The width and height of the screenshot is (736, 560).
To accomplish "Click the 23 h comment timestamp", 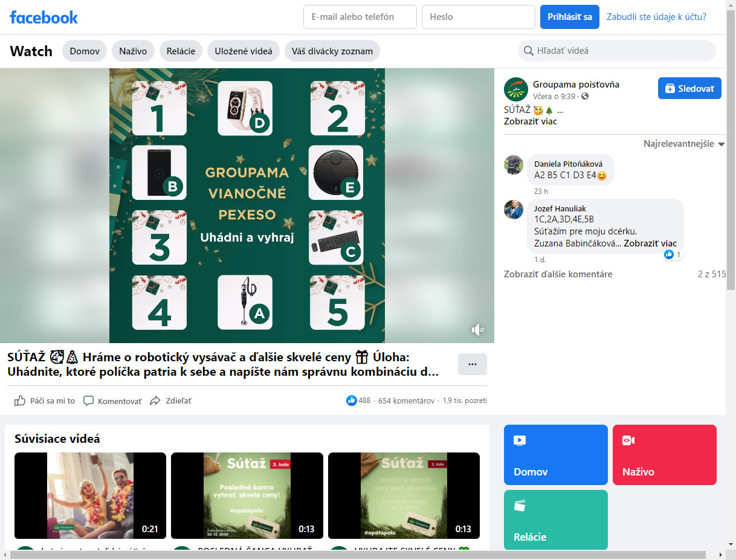I will pos(541,191).
